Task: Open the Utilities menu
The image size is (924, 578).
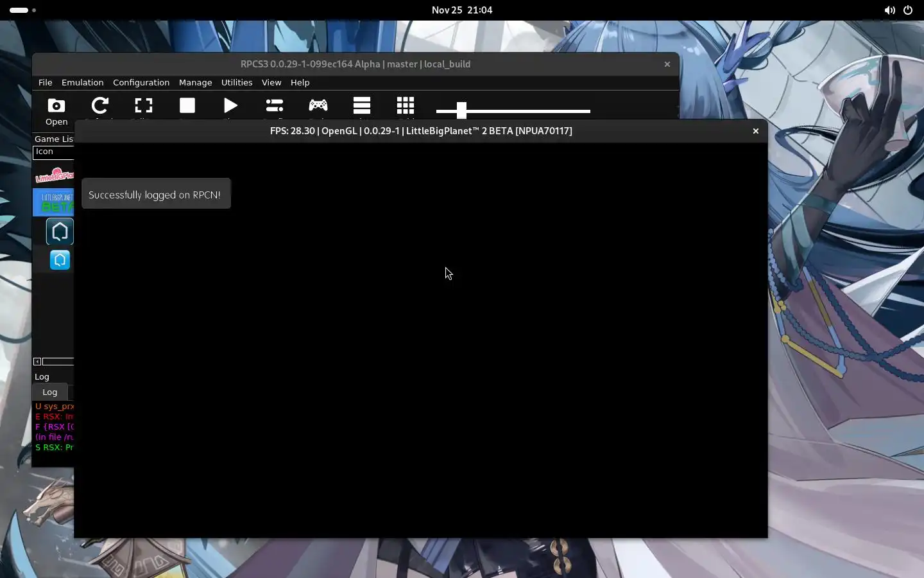Action: point(237,82)
